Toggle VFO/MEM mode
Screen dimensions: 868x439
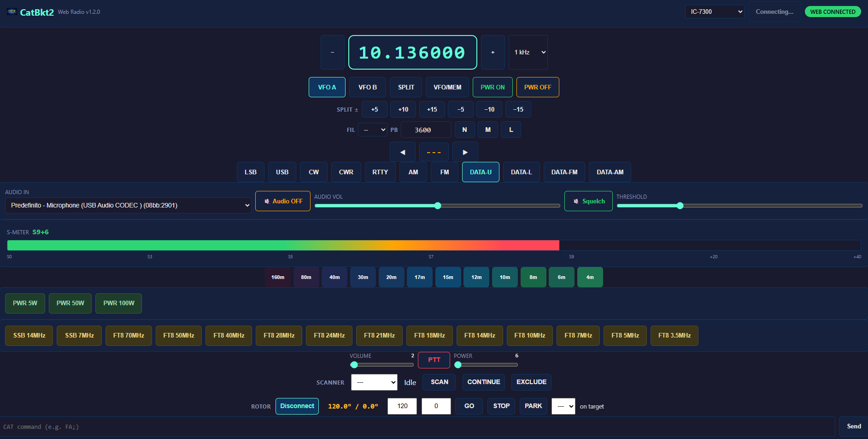point(447,87)
